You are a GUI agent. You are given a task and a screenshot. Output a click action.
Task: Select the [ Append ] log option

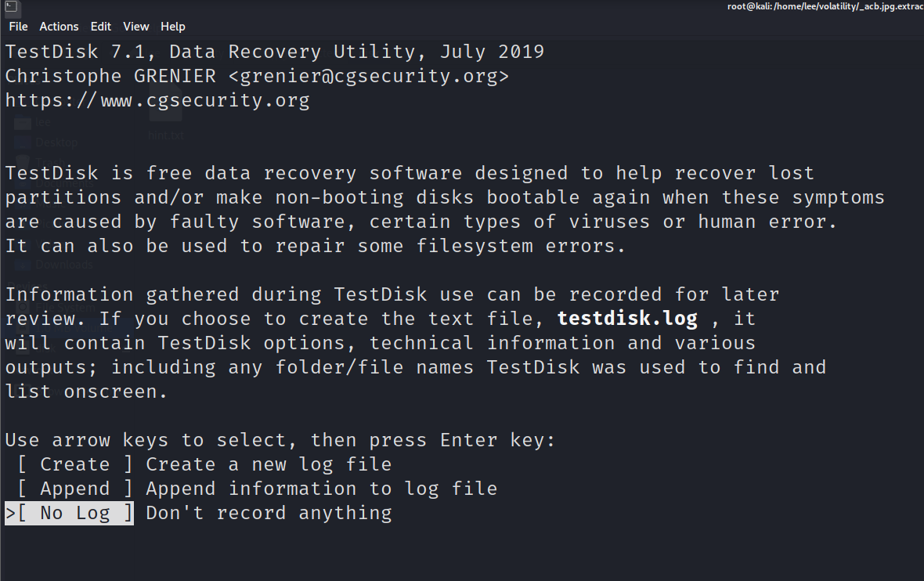click(x=74, y=489)
